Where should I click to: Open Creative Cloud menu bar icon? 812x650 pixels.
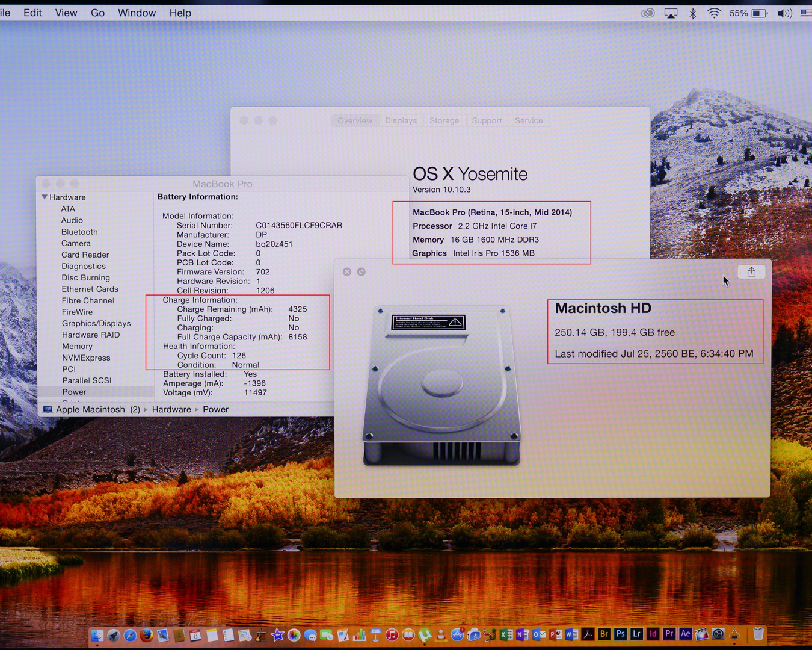pos(648,13)
